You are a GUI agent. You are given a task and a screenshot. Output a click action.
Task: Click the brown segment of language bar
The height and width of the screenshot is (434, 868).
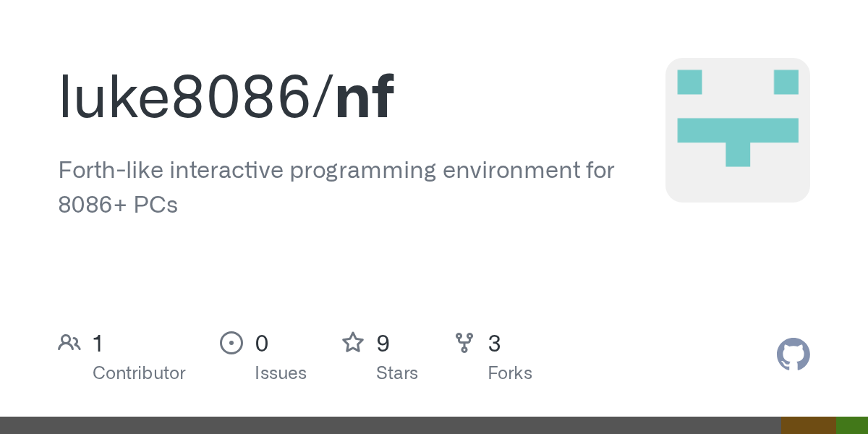809,425
